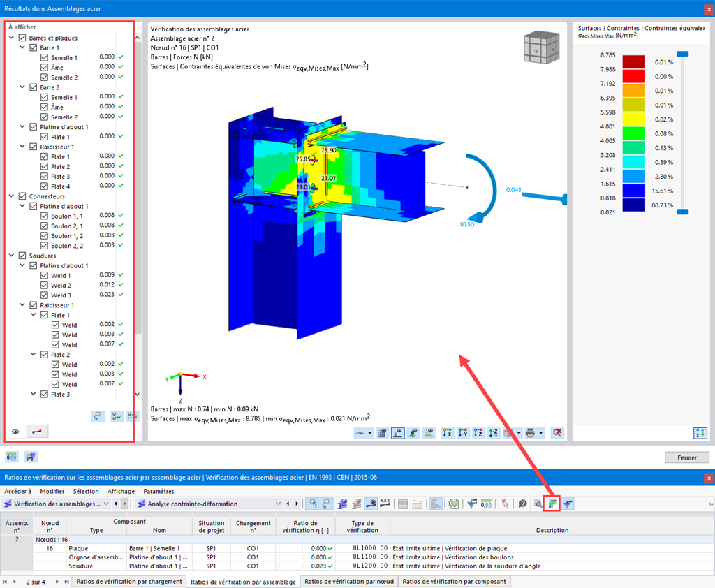Viewport: 715px width, 588px height.
Task: Toggle the loads visibility icon with eye
Action: (397, 433)
